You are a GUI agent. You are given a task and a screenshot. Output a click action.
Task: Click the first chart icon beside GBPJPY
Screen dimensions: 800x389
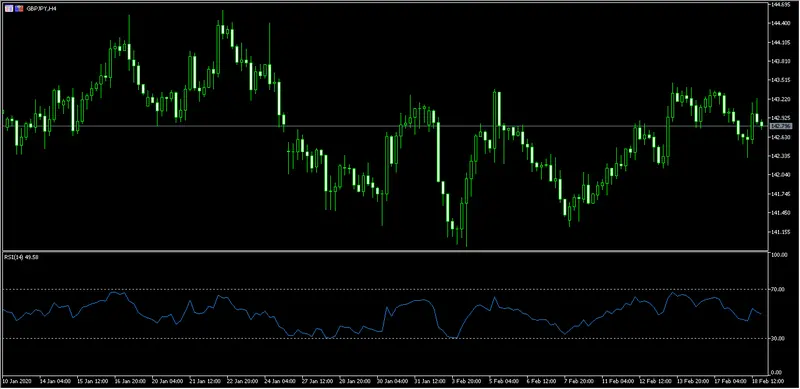click(x=9, y=9)
